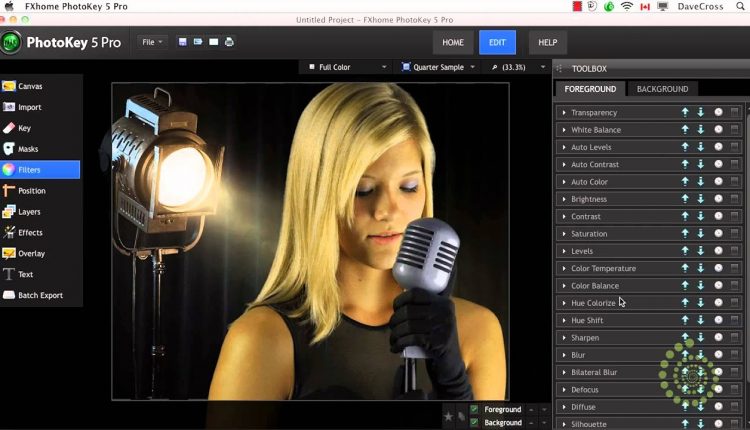Image resolution: width=750 pixels, height=430 pixels.
Task: Toggle the Foreground layer visibility checkbox
Action: [x=474, y=409]
